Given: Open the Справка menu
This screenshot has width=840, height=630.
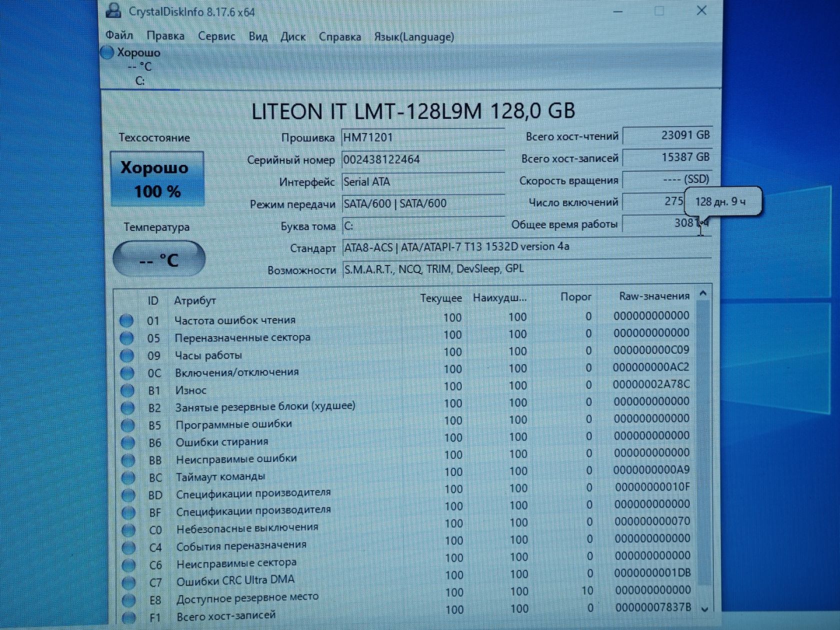Looking at the screenshot, I should (340, 36).
